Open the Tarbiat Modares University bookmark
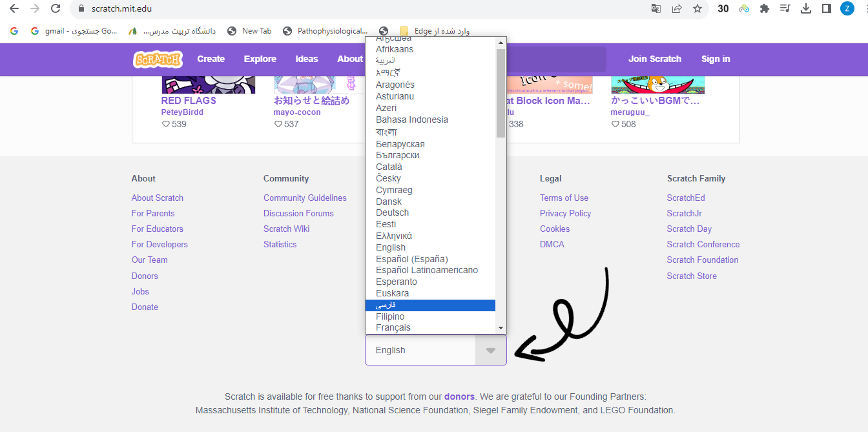Screen dimensions: 868x432 click(172, 31)
